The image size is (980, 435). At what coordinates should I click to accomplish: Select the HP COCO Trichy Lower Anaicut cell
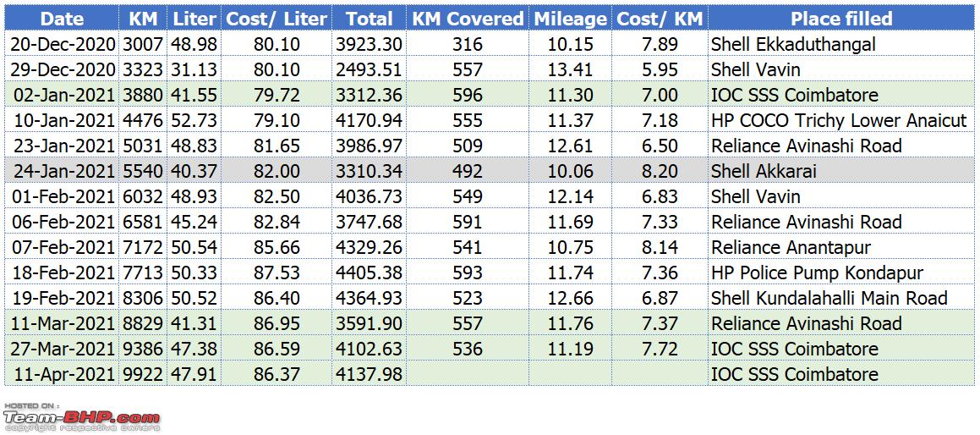click(841, 120)
